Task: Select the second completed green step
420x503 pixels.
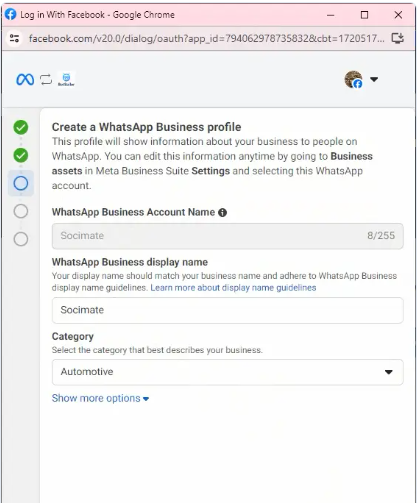Action: 21,155
